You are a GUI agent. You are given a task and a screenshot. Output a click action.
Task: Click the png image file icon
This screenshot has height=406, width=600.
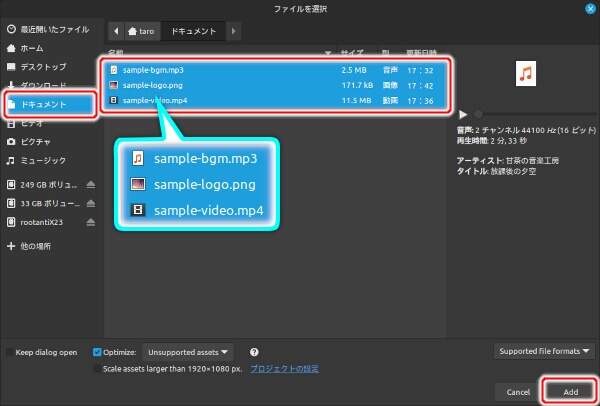[x=114, y=85]
